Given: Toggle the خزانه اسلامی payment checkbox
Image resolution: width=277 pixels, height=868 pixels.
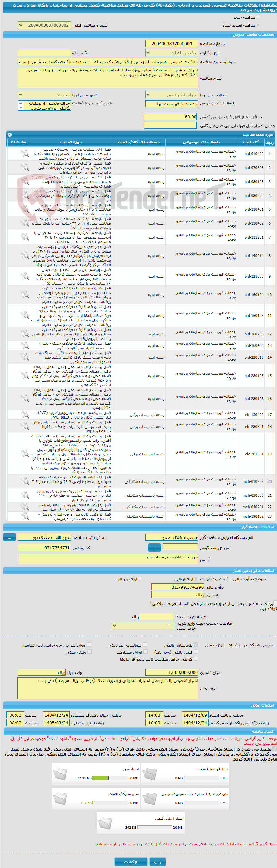Looking at the screenshot, I should [275, 603].
